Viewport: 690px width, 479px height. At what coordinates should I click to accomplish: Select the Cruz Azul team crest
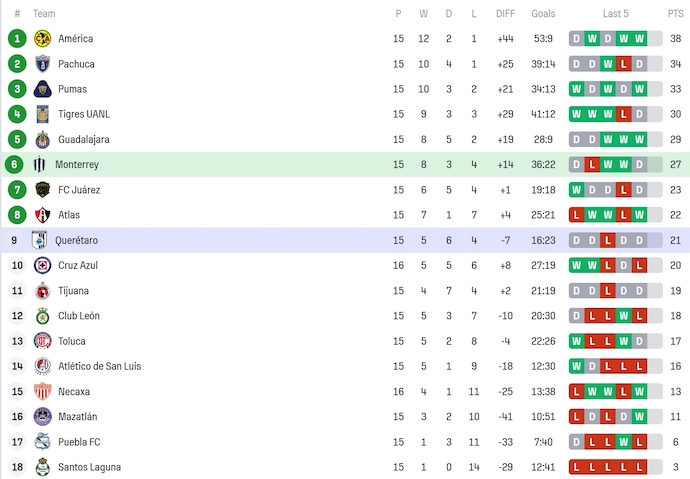pyautogui.click(x=43, y=265)
